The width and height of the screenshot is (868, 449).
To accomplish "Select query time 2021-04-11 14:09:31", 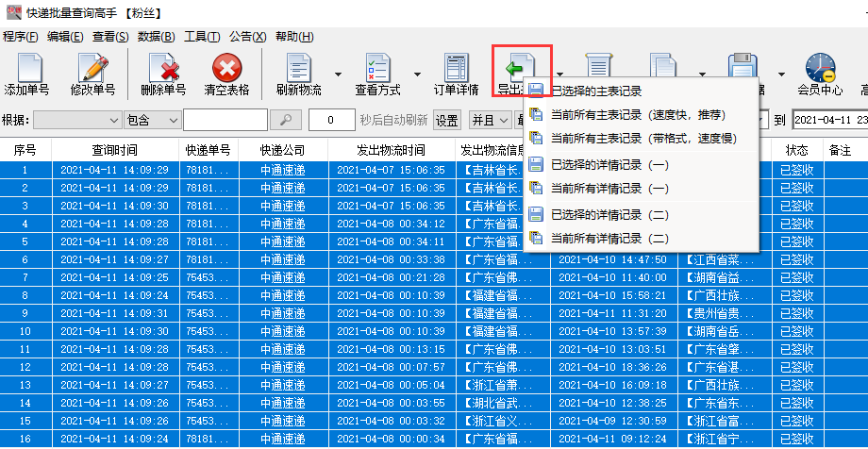I will click(114, 313).
